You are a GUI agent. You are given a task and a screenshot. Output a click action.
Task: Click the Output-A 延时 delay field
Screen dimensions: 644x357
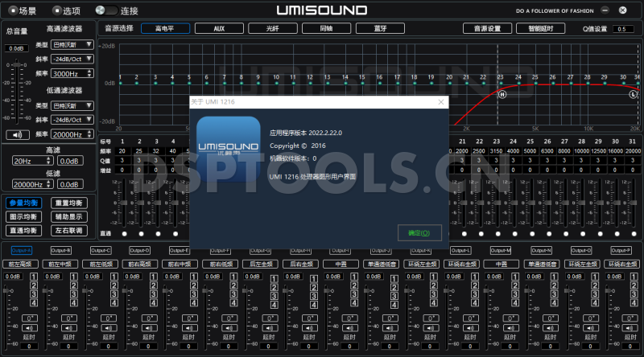click(x=29, y=346)
